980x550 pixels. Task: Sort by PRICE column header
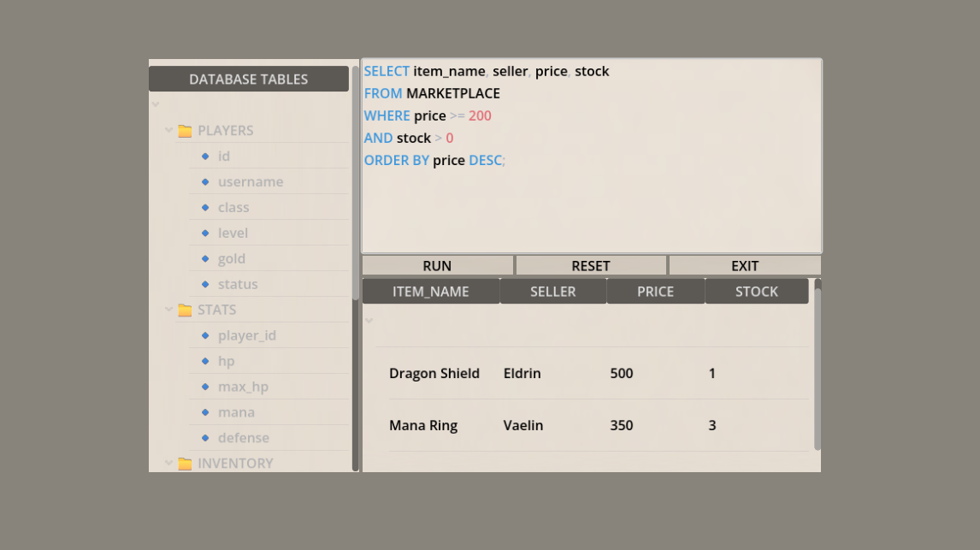pos(656,291)
